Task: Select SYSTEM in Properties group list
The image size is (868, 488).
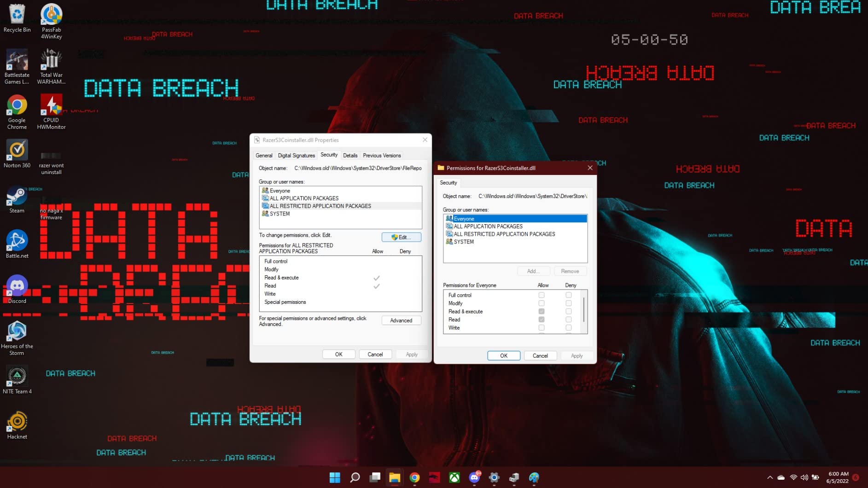Action: tap(340, 214)
